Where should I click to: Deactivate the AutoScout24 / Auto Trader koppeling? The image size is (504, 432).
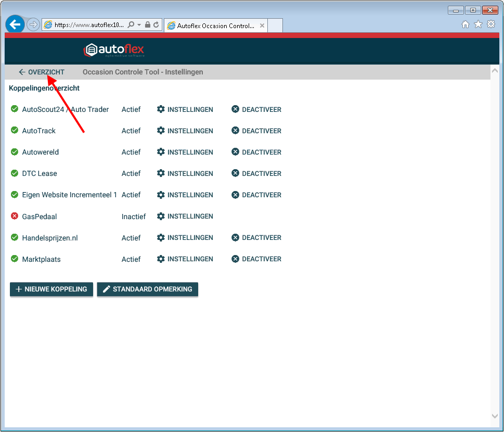point(256,109)
